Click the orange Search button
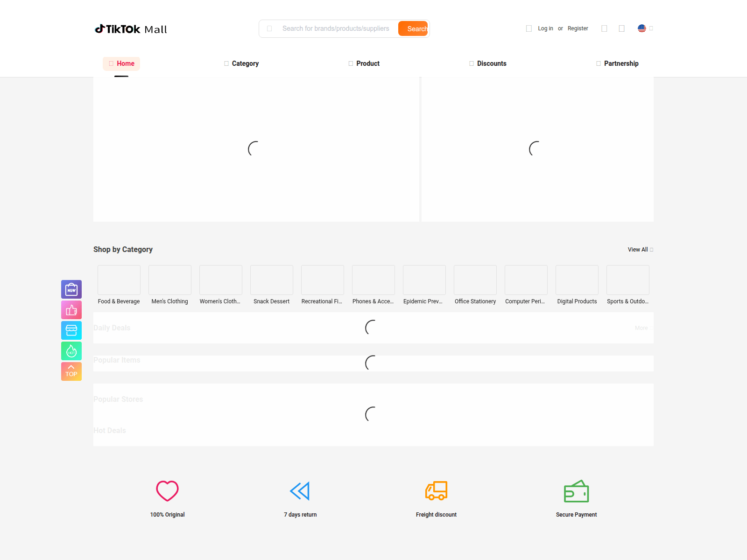747x560 pixels. [x=413, y=28]
